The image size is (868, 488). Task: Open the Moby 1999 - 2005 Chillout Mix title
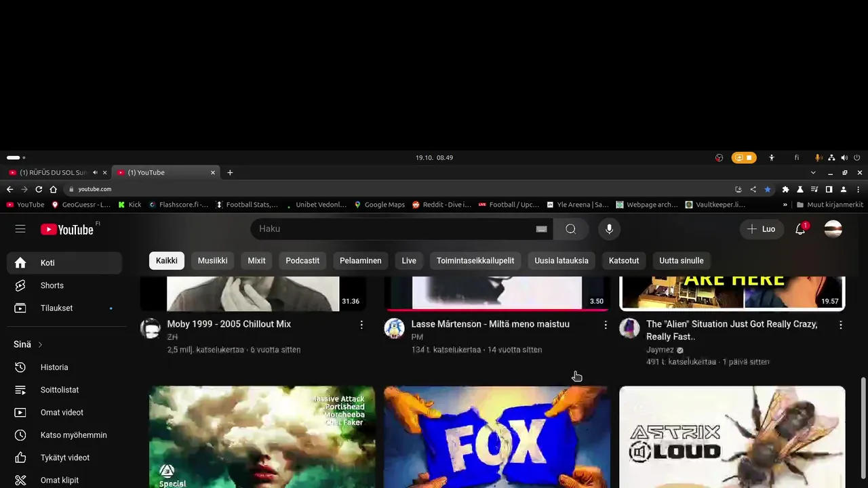(229, 324)
